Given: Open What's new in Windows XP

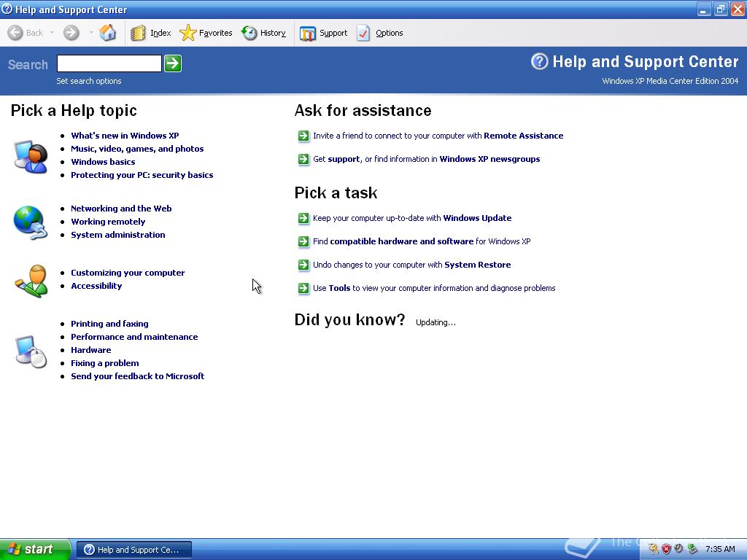Looking at the screenshot, I should click(125, 136).
